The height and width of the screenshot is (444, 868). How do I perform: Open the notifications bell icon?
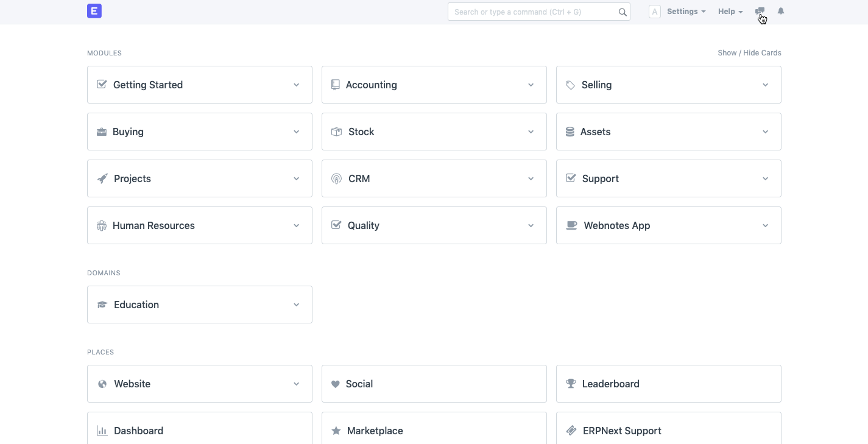coord(781,12)
